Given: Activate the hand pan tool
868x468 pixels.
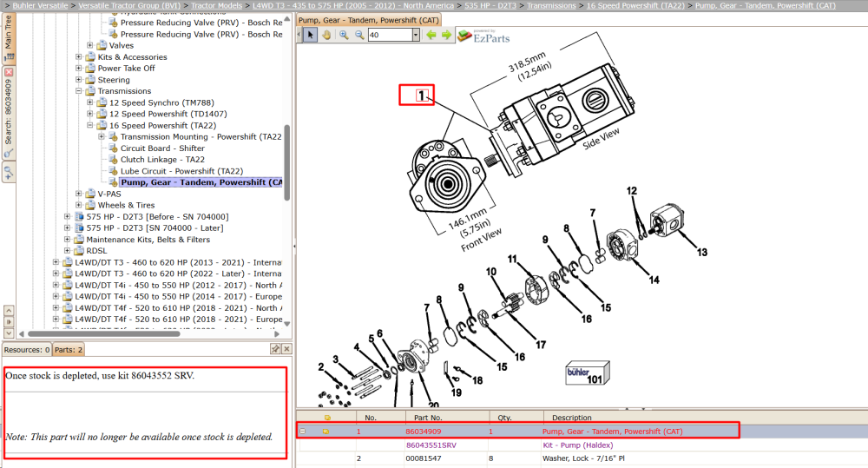Looking at the screenshot, I should pos(326,35).
